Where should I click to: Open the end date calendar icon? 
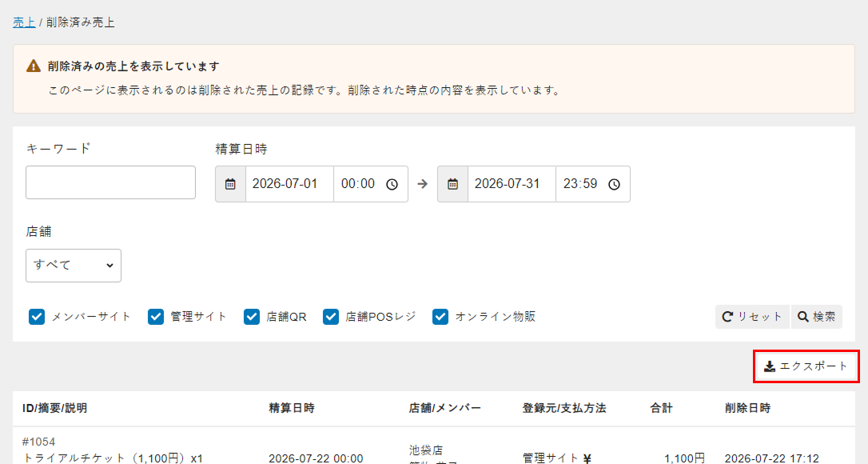(453, 184)
